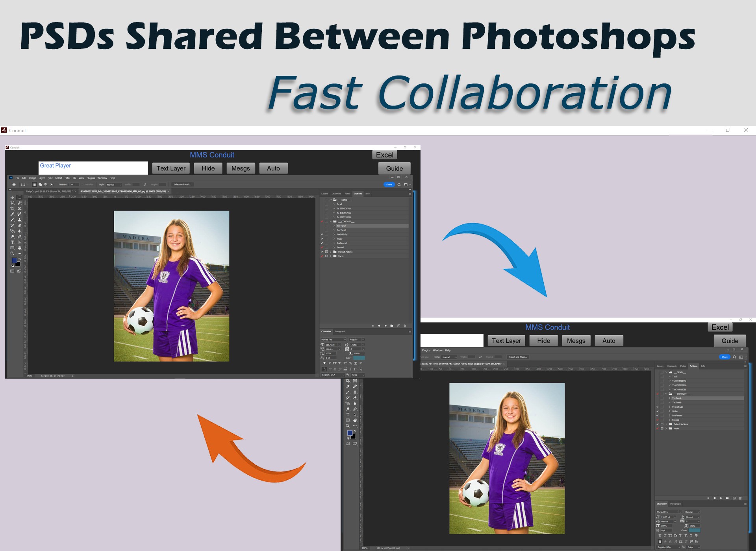The image size is (756, 551).
Task: Select the Magic Wand tool in upper window
Action: pyautogui.click(x=19, y=203)
